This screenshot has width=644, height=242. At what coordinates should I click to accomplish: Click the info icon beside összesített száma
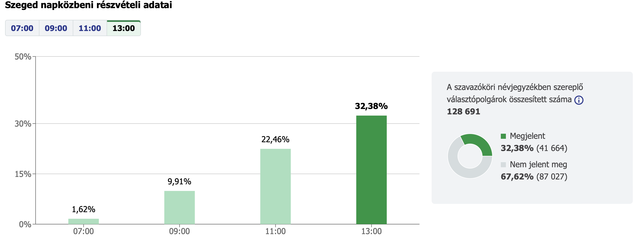[x=579, y=100]
